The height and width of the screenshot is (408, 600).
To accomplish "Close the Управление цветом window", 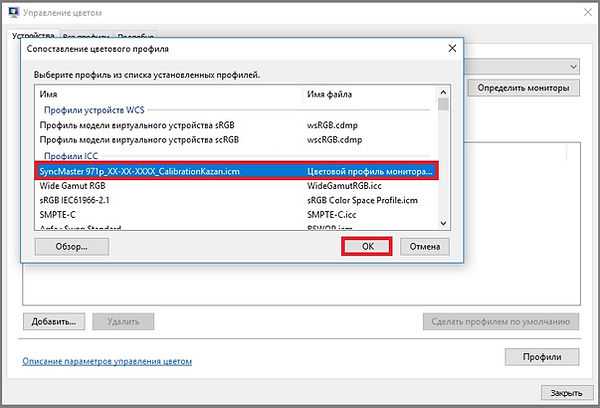I will point(588,12).
